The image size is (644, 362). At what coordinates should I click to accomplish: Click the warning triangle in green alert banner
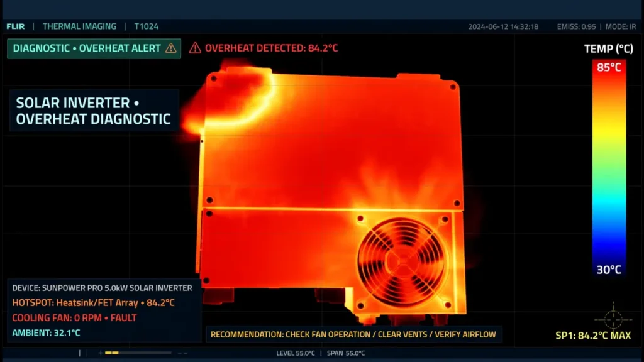(171, 48)
